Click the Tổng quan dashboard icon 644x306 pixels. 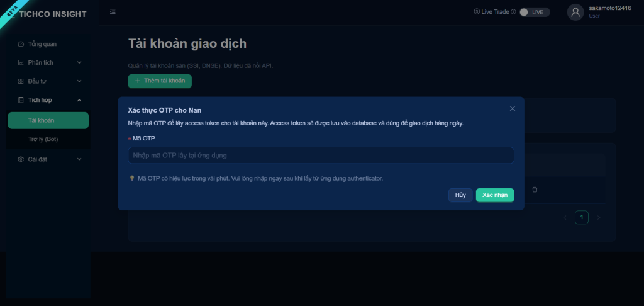(21, 44)
